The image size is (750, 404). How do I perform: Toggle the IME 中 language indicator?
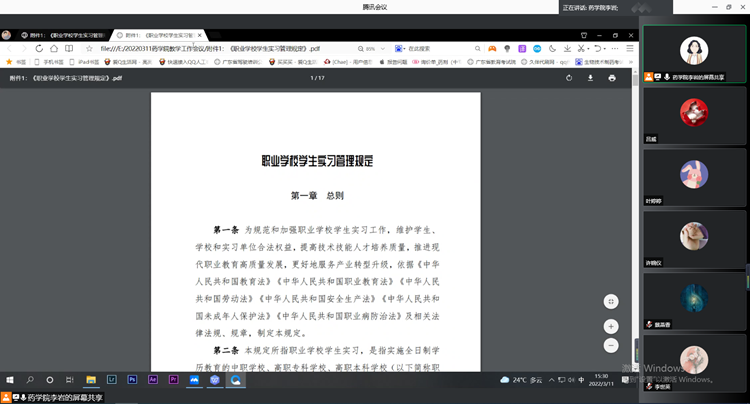[x=581, y=380]
